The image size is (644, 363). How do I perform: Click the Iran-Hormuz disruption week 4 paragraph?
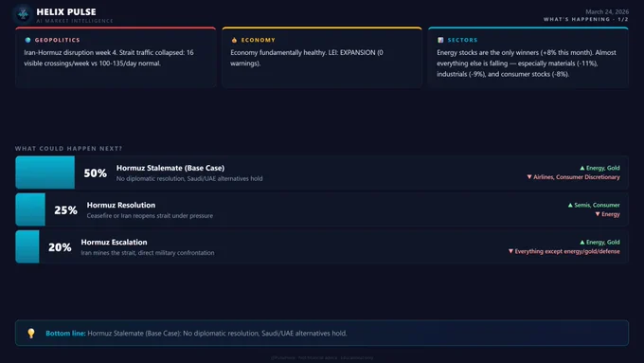click(x=109, y=58)
